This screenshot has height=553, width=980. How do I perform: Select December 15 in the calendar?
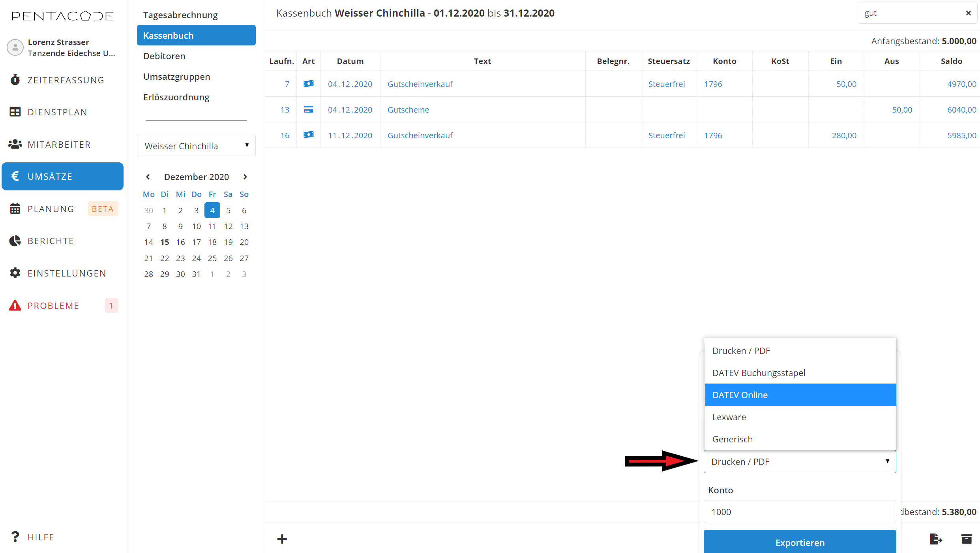pyautogui.click(x=165, y=242)
